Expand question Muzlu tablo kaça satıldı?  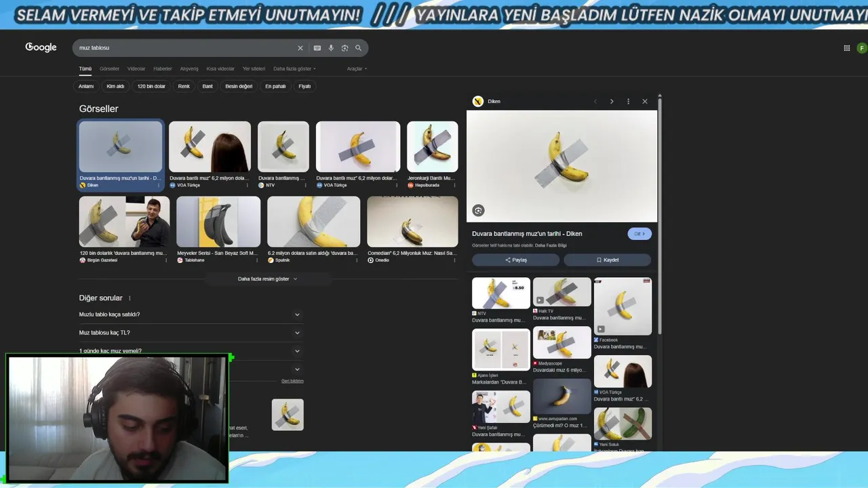[190, 314]
